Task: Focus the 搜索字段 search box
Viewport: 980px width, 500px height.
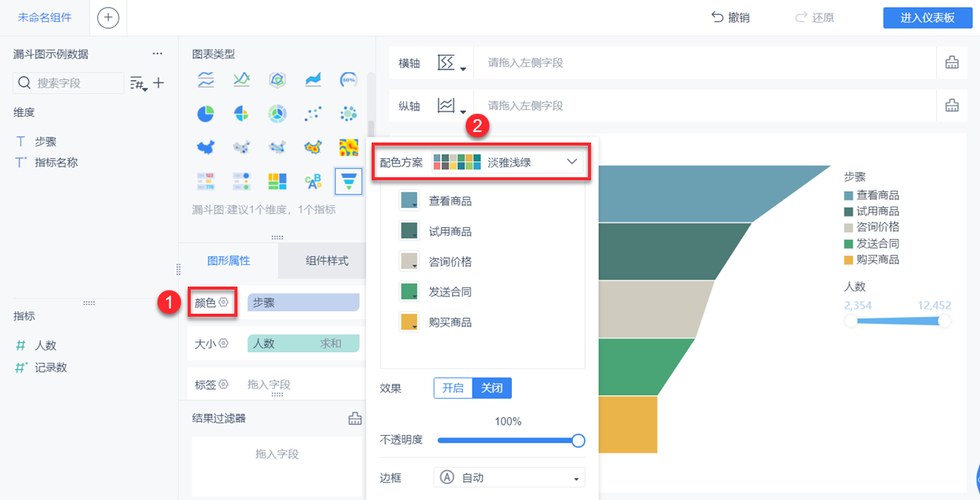Action: coord(69,83)
